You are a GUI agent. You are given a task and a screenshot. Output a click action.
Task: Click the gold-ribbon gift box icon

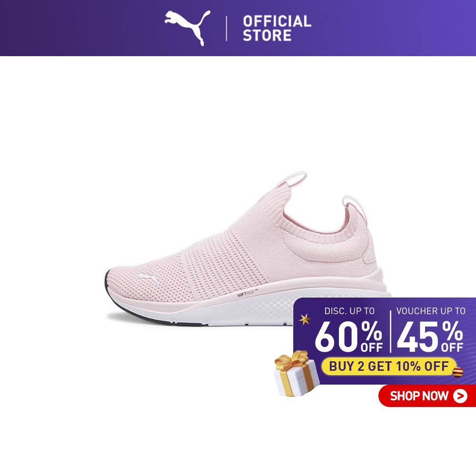pyautogui.click(x=296, y=373)
